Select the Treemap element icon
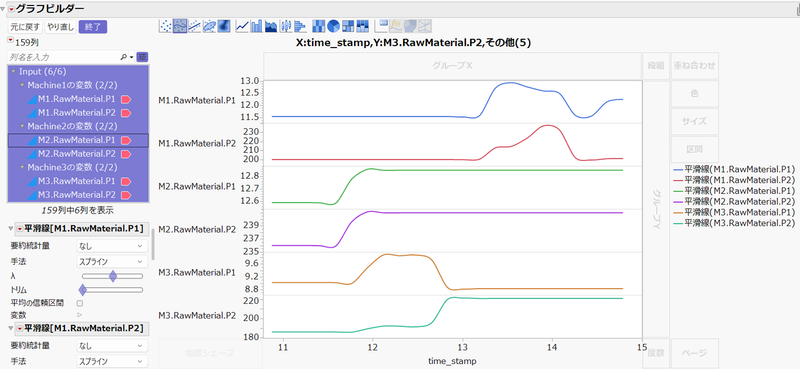Screen dimensions: 800x369 pyautogui.click(x=348, y=26)
